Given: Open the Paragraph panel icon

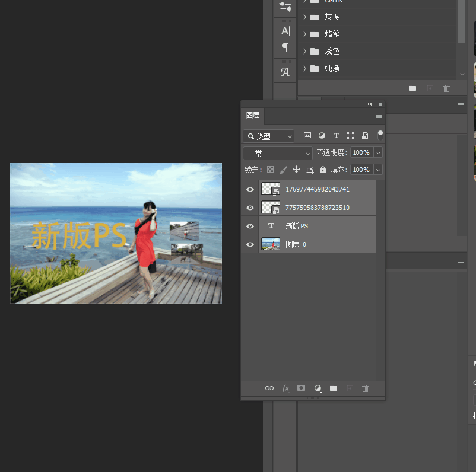Looking at the screenshot, I should coord(285,47).
